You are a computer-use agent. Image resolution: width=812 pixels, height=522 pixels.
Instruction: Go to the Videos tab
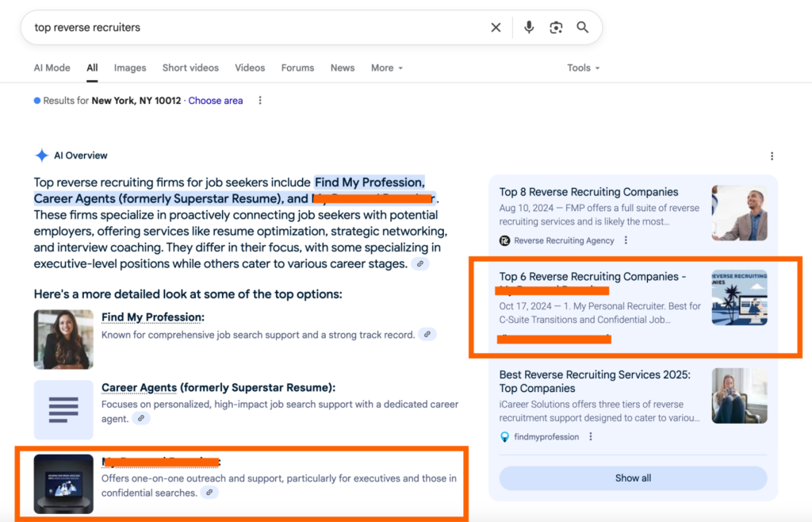pos(250,68)
